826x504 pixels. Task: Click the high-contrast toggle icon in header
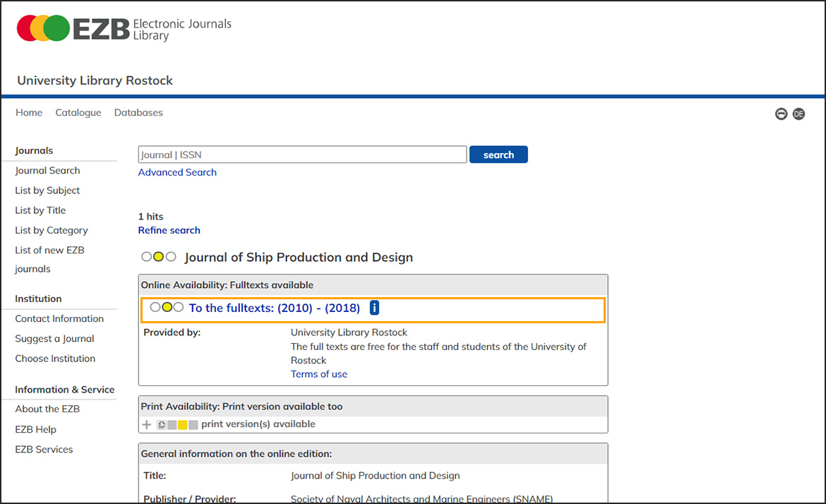point(782,114)
